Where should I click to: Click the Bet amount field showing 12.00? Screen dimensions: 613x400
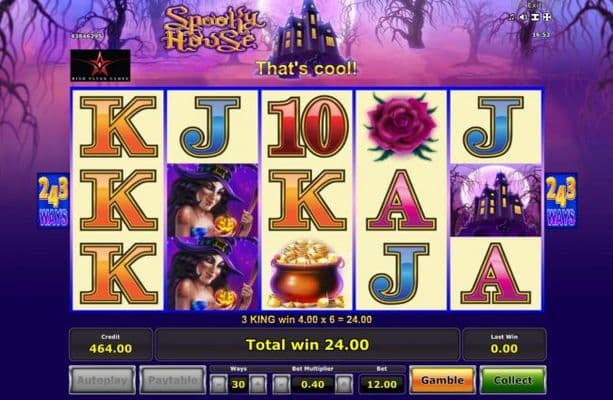point(382,384)
